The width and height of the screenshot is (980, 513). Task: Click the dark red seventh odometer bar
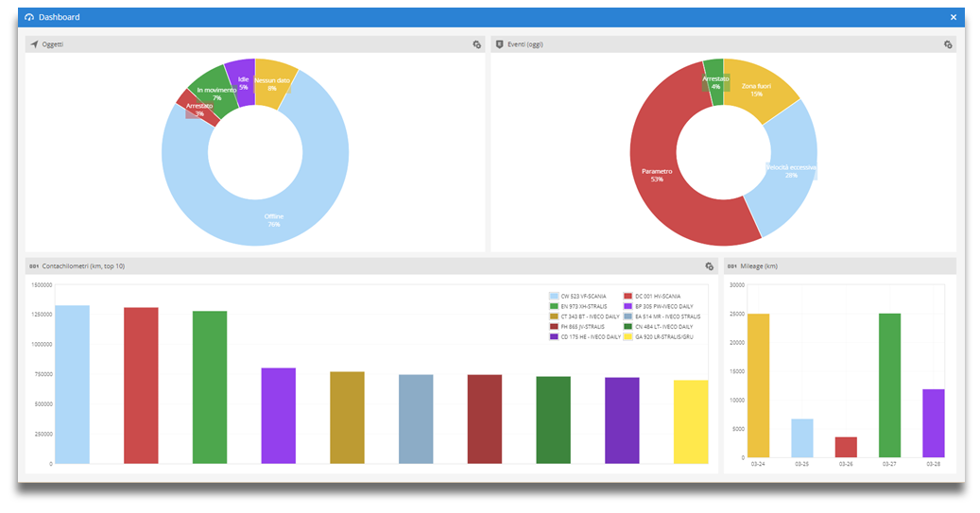pyautogui.click(x=485, y=419)
